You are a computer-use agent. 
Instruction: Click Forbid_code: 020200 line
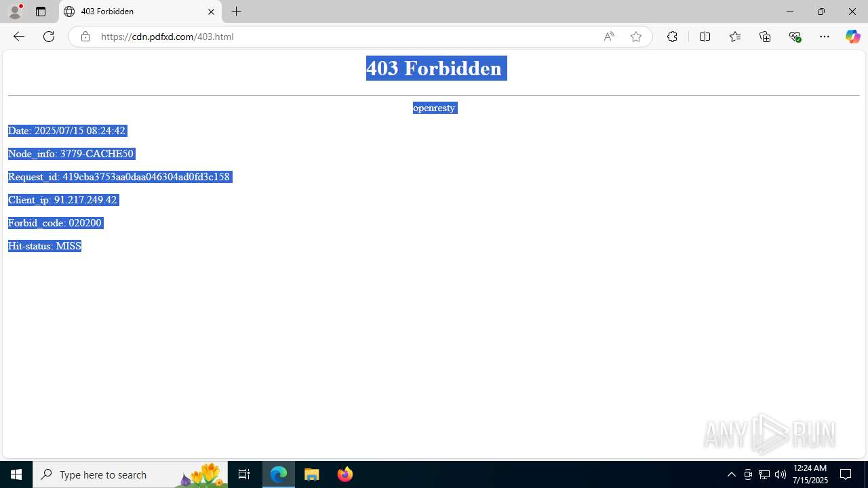point(55,223)
